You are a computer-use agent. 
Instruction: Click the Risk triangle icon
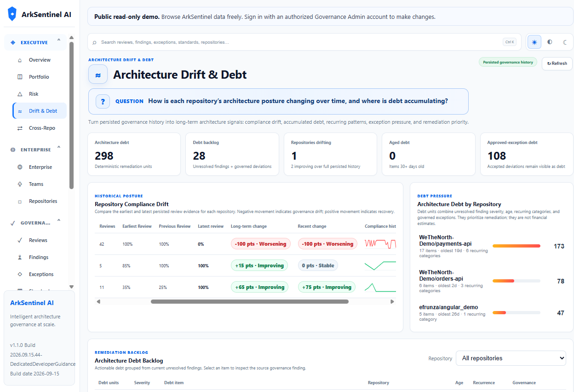[x=19, y=94]
